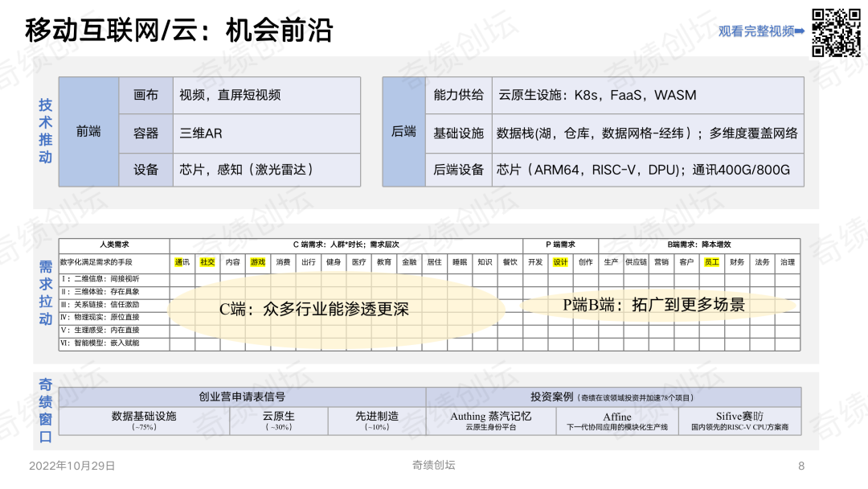
Task: Click the arrow next to 观看完整视频
Action: click(x=800, y=31)
